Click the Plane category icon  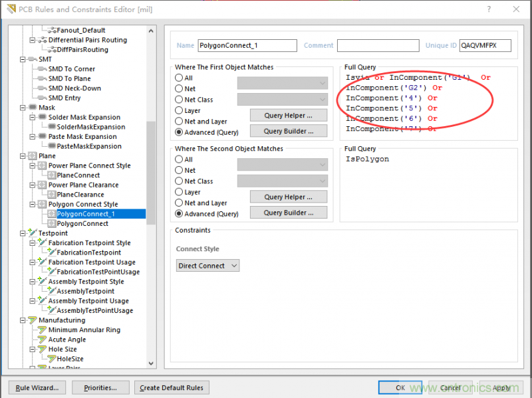(x=32, y=156)
